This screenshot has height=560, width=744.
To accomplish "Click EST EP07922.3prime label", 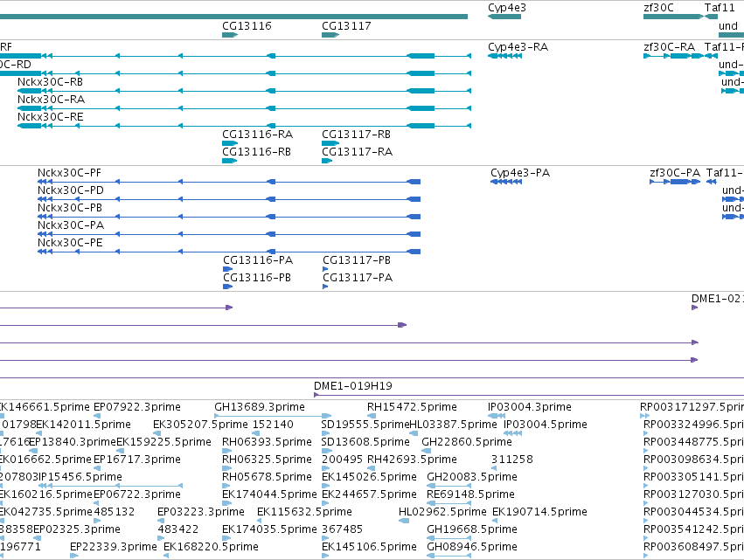I will coord(137,407).
